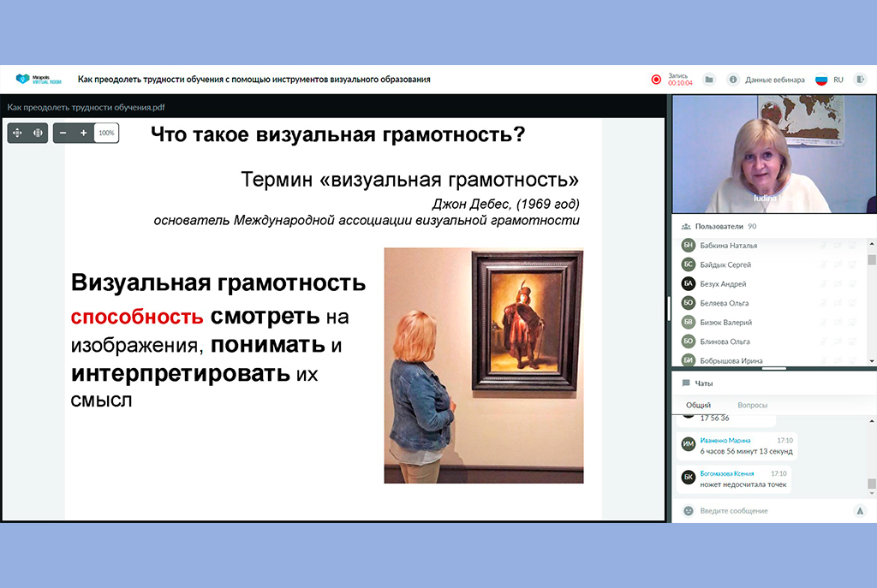Click the Чаты chat bubble icon
The height and width of the screenshot is (588, 877).
686,383
